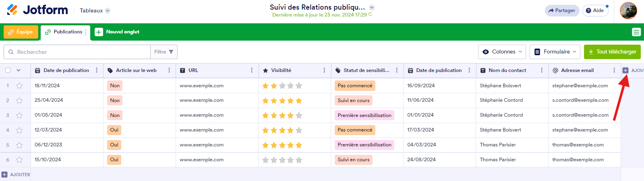
Task: Click the refresh icon beside last update time
Action: [x=370, y=14]
